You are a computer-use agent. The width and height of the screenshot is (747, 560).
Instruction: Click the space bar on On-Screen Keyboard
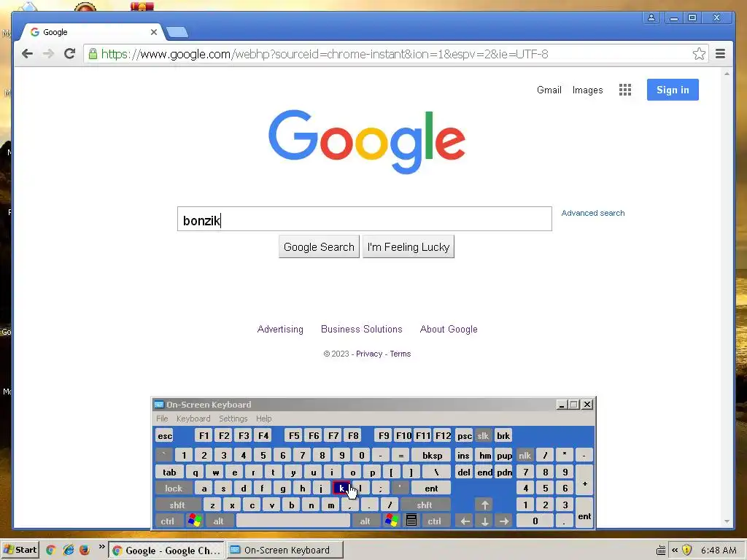293,521
